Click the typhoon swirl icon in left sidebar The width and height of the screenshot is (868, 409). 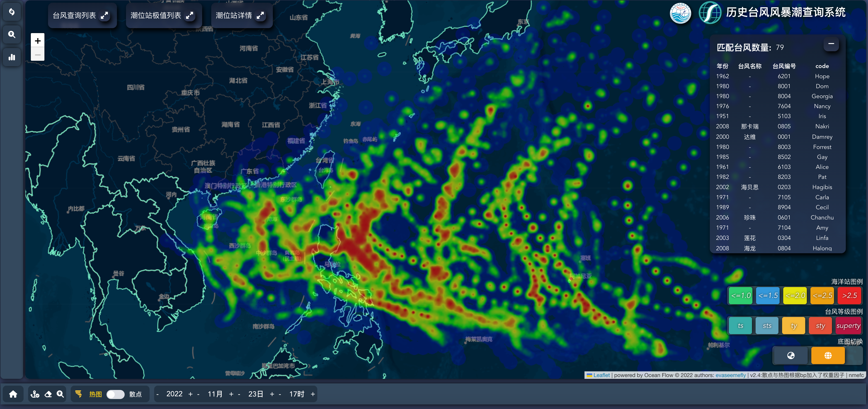coord(12,12)
